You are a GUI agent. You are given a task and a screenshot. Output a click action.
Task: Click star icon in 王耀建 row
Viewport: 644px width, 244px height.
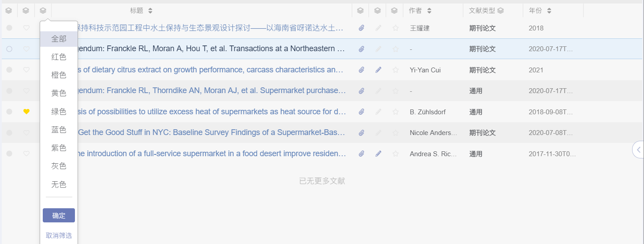click(x=395, y=28)
